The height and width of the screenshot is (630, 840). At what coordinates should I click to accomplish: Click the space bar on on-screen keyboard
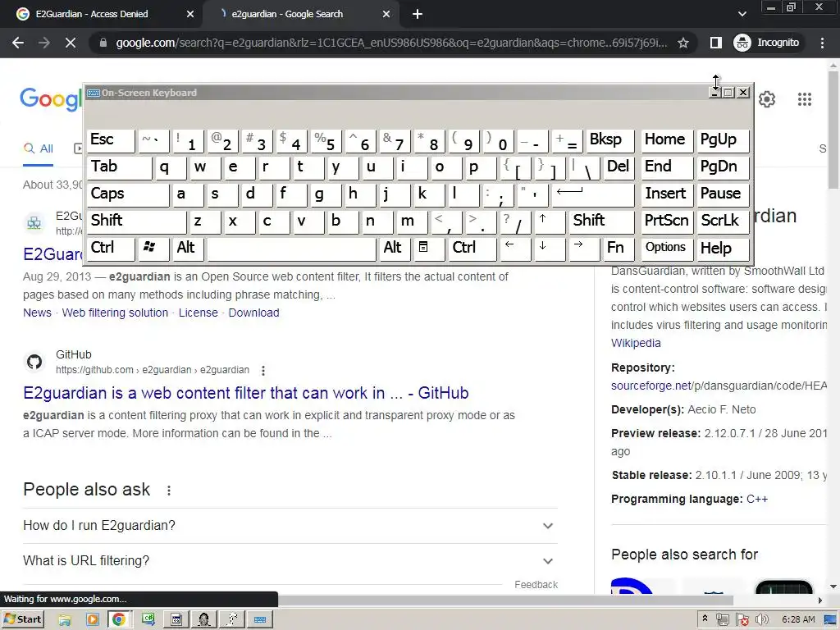point(291,248)
